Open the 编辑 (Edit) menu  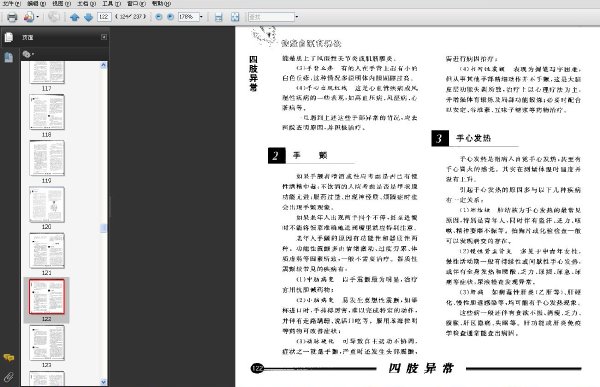[x=36, y=4]
